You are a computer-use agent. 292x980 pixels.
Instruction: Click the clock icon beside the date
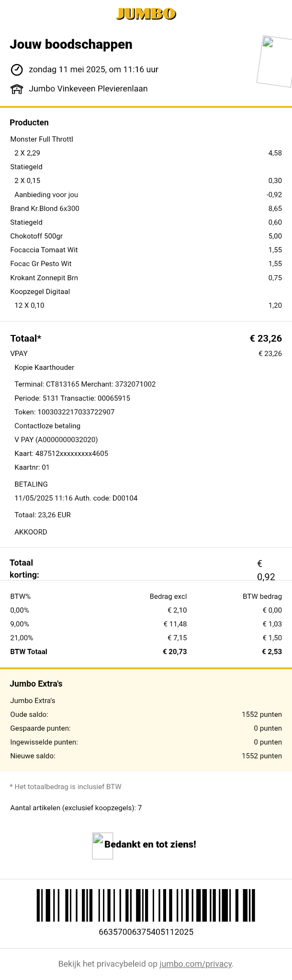click(17, 70)
